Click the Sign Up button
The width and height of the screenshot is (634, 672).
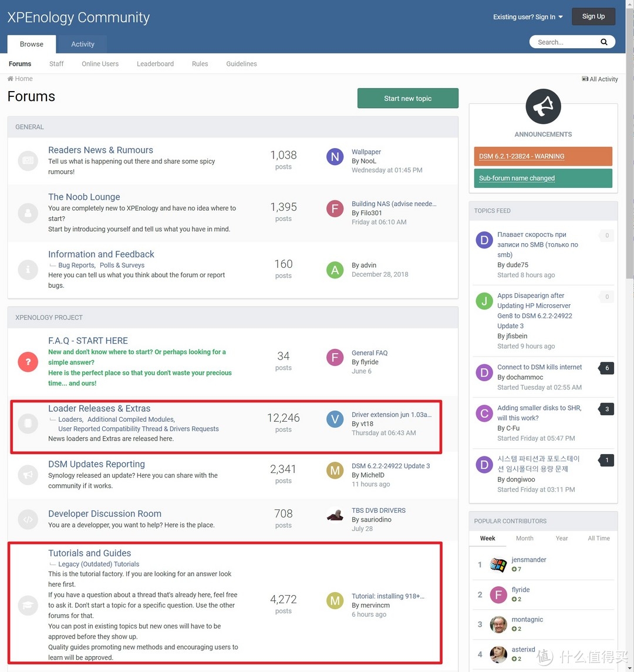click(x=593, y=16)
